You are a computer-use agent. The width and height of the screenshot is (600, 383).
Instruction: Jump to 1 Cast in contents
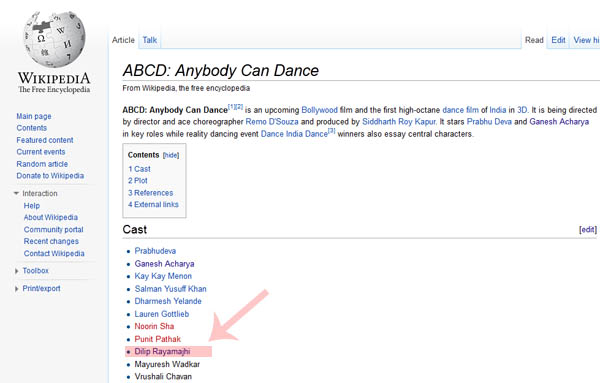[x=139, y=169]
